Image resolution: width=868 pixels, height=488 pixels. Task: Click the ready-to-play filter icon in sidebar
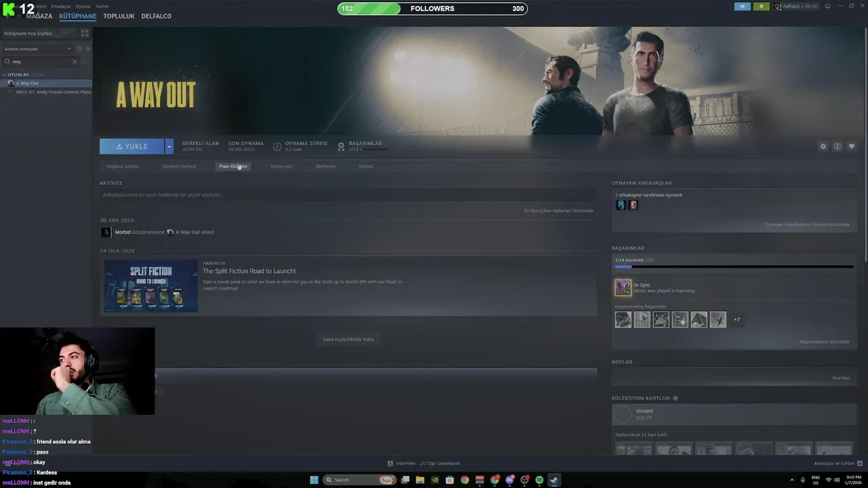tap(88, 49)
